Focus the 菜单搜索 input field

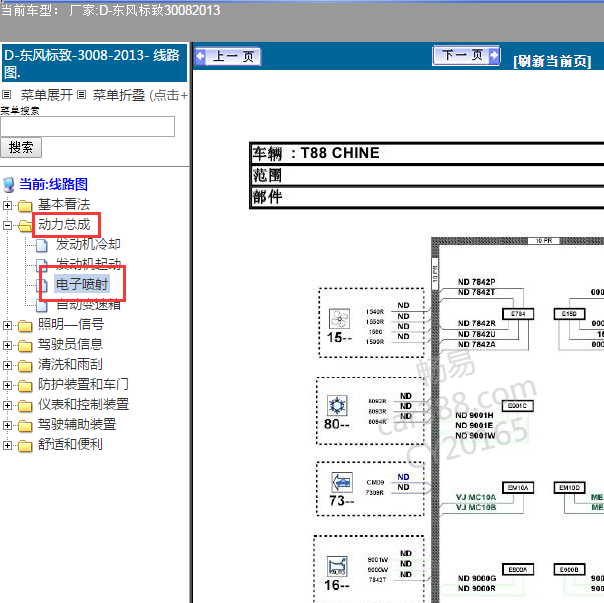tap(87, 126)
